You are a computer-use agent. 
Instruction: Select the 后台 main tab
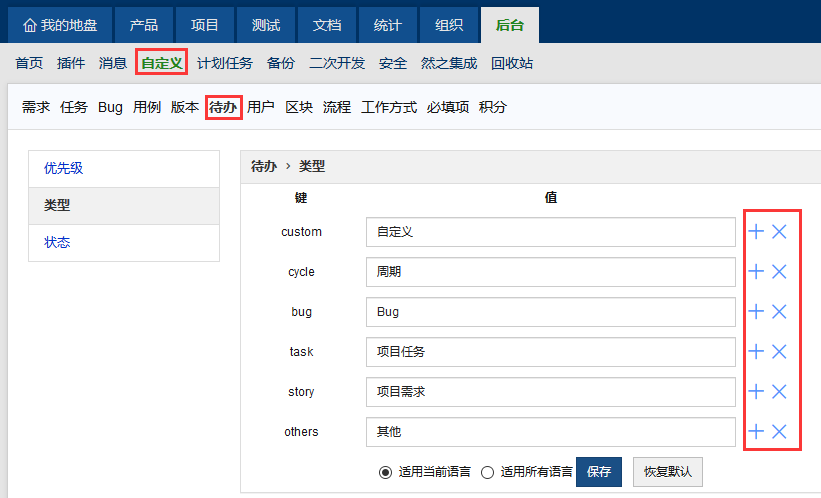coord(510,25)
